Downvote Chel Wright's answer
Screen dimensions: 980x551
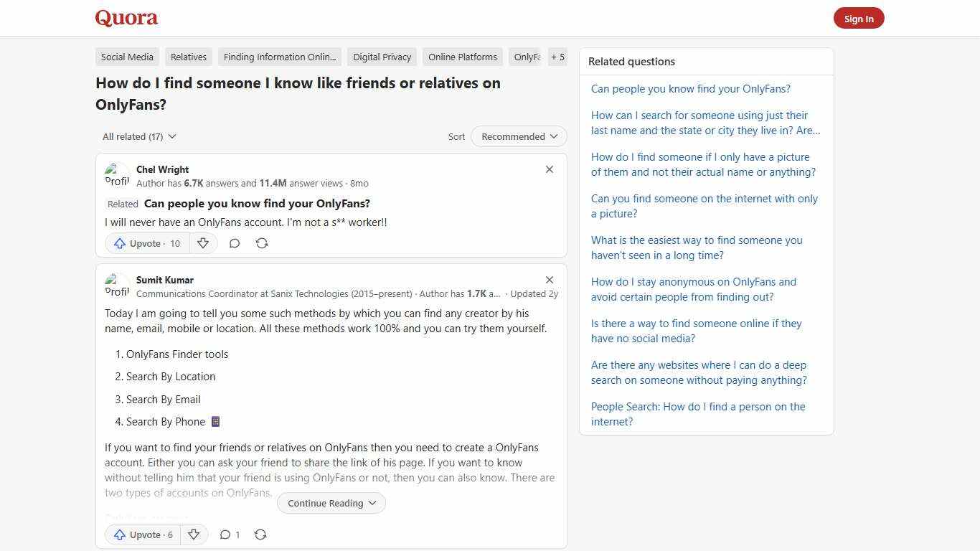point(203,243)
